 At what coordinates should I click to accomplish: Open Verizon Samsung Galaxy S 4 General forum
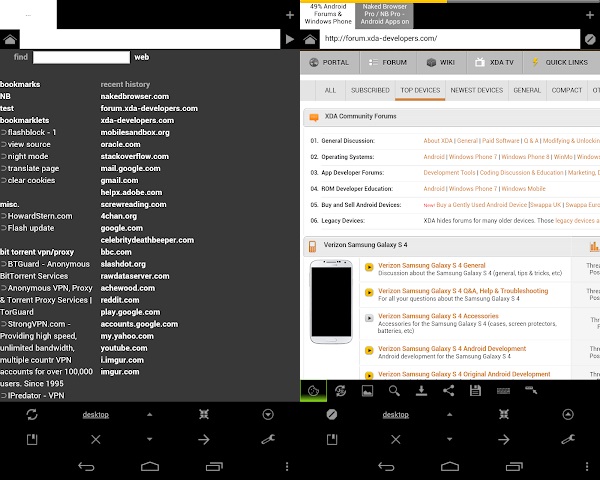click(432, 265)
